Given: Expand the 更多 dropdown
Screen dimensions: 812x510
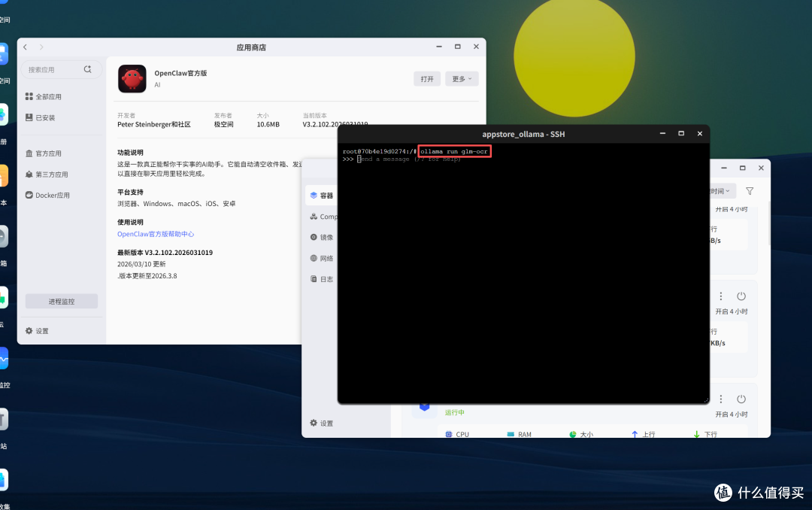Looking at the screenshot, I should [x=462, y=79].
